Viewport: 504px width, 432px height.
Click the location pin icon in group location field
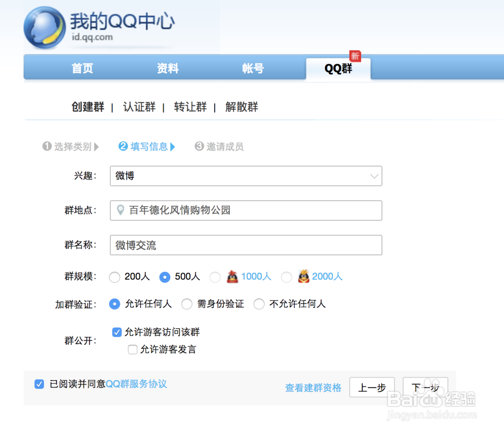(120, 210)
